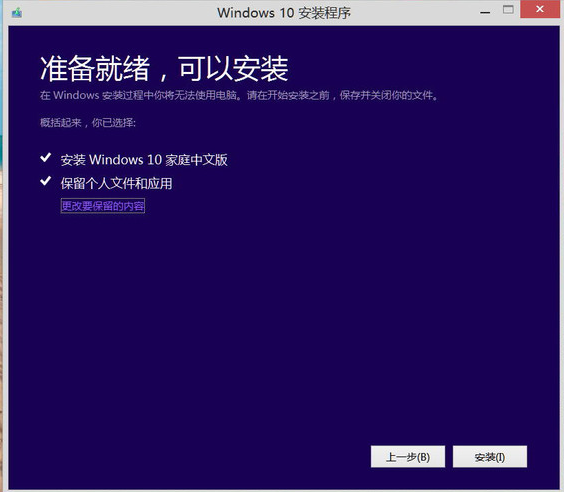
Task: Click the notice about saving and closing files
Action: [x=239, y=95]
